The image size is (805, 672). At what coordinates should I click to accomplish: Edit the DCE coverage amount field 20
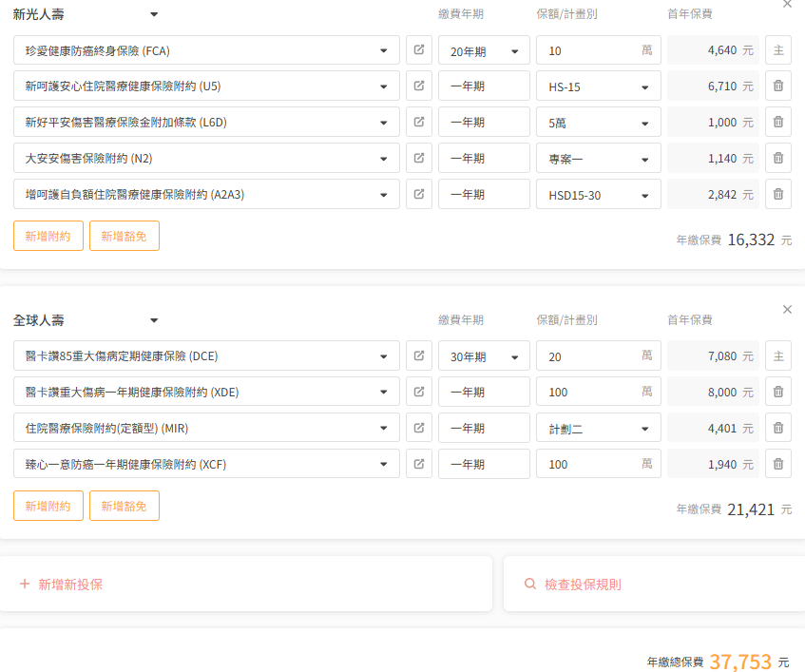(x=599, y=355)
